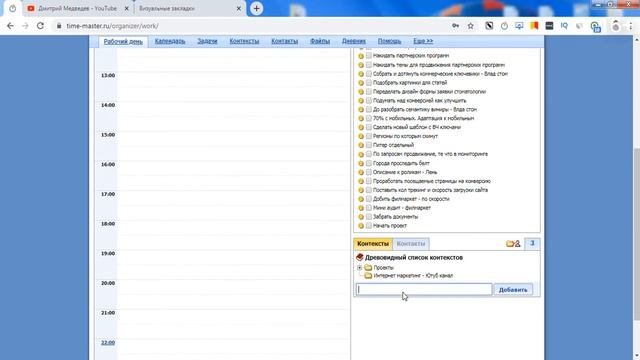Tick checkbox for 'Добить филмаркет - по скорости'

[x=369, y=199]
